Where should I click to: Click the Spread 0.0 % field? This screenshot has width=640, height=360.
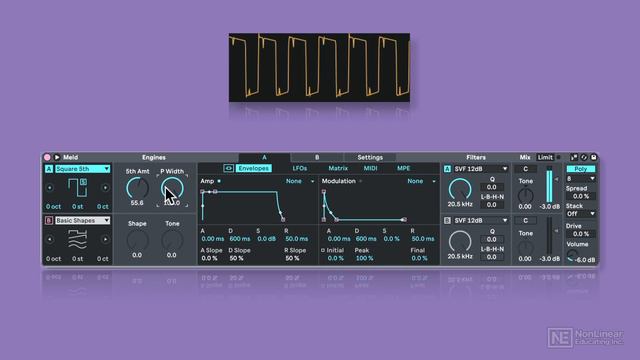point(580,196)
